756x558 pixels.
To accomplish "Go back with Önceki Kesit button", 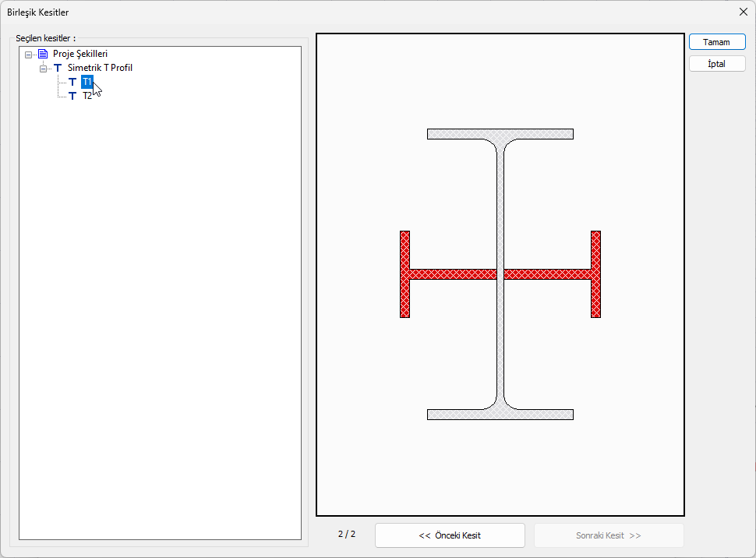I will [x=450, y=535].
